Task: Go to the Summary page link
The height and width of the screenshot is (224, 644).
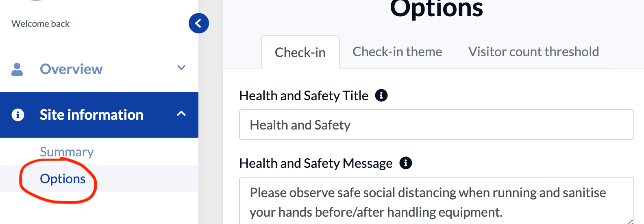Action: tap(67, 152)
